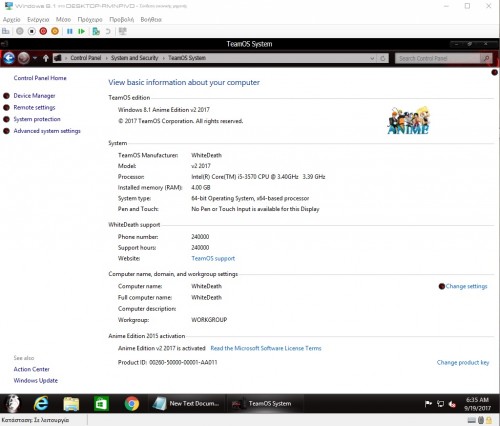Click Change product key
This screenshot has width=500, height=426.
[463, 362]
